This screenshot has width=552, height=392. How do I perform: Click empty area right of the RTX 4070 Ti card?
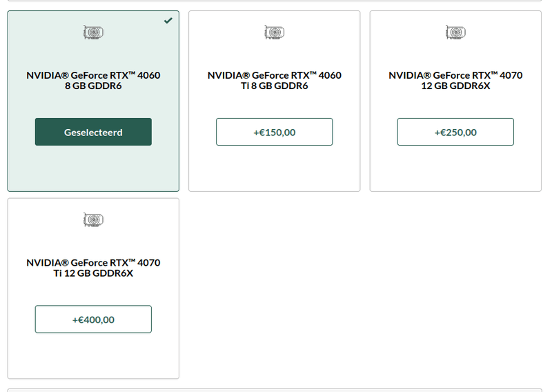[x=359, y=288]
